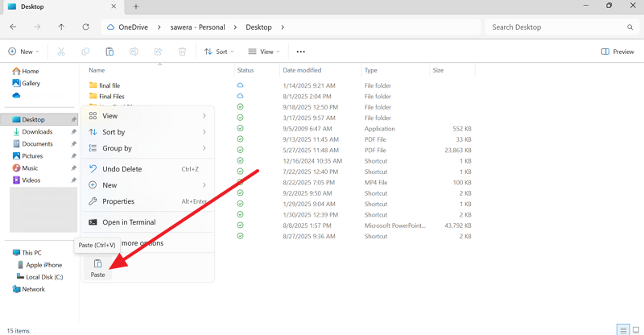Image resolution: width=644 pixels, height=335 pixels.
Task: Open the View dropdown in toolbar
Action: (263, 52)
